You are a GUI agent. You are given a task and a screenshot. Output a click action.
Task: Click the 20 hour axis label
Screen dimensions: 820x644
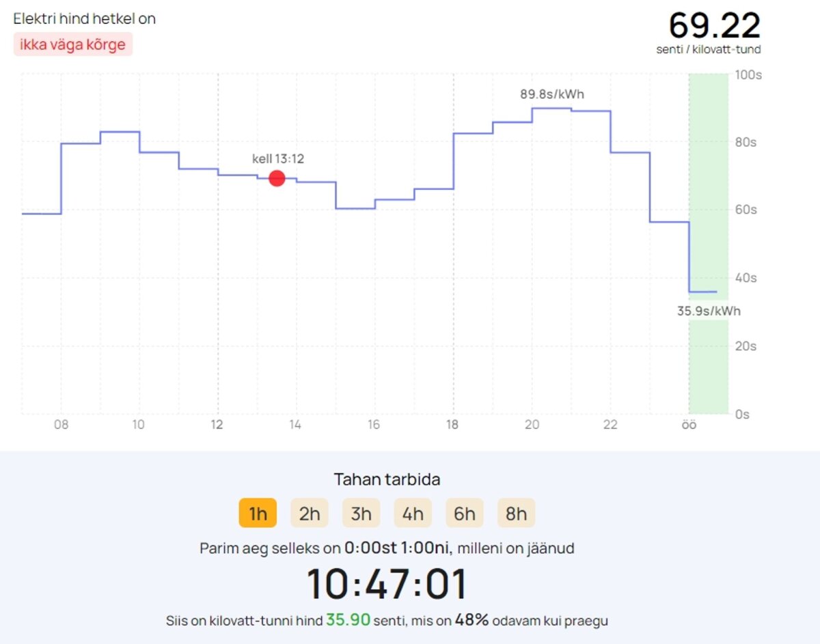(532, 425)
